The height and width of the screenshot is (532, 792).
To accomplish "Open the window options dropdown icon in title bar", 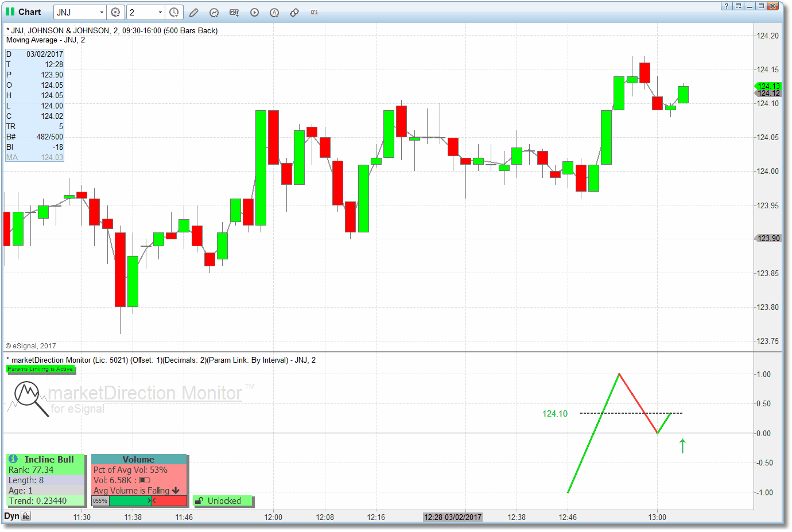I will [739, 6].
